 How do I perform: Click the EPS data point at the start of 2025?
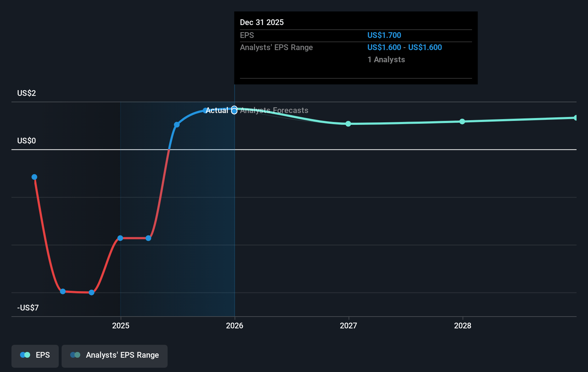coord(120,238)
